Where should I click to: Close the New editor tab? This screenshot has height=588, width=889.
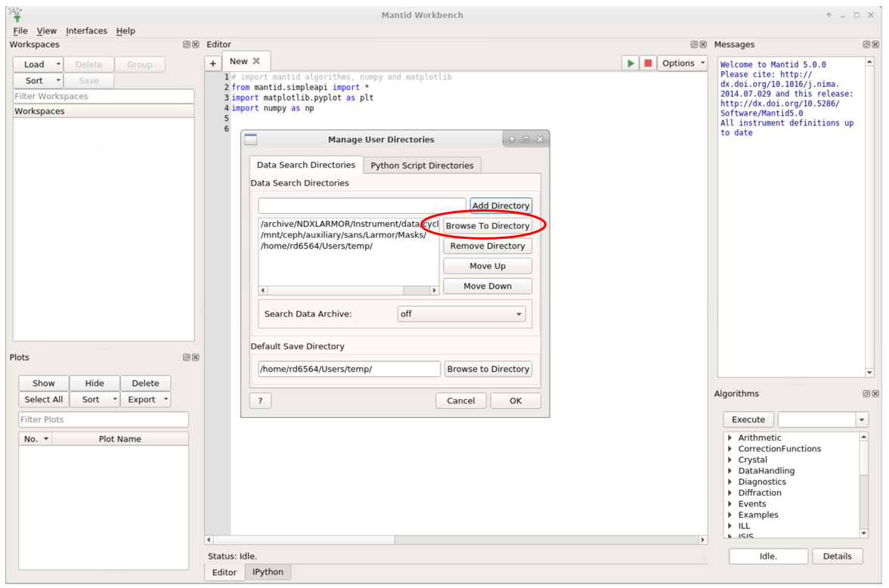click(256, 61)
